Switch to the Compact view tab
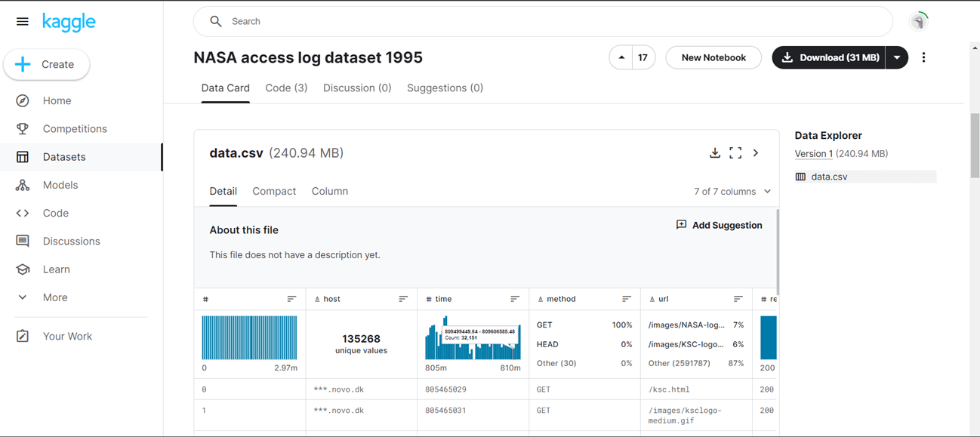The width and height of the screenshot is (980, 437). pos(274,192)
